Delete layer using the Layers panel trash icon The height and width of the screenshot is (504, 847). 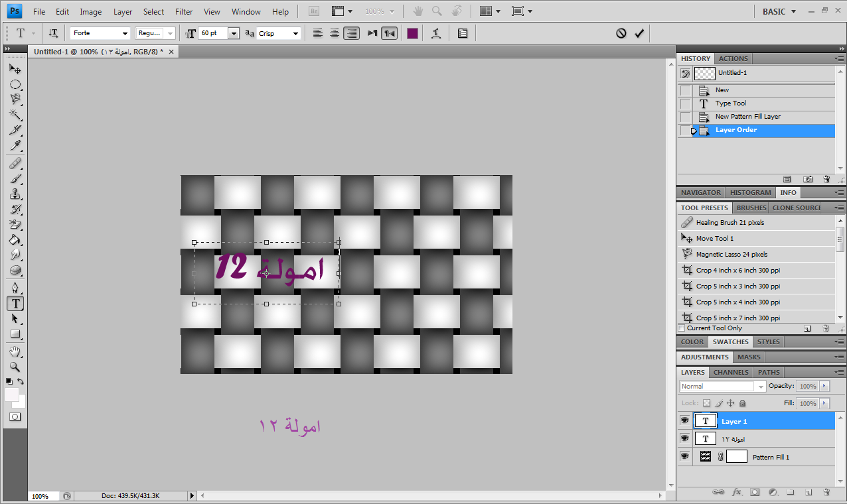[826, 493]
